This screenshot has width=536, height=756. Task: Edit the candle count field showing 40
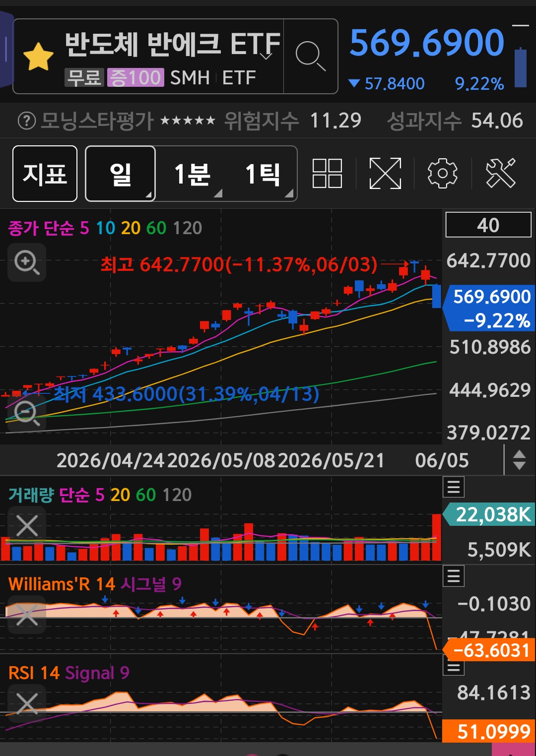coord(488,225)
